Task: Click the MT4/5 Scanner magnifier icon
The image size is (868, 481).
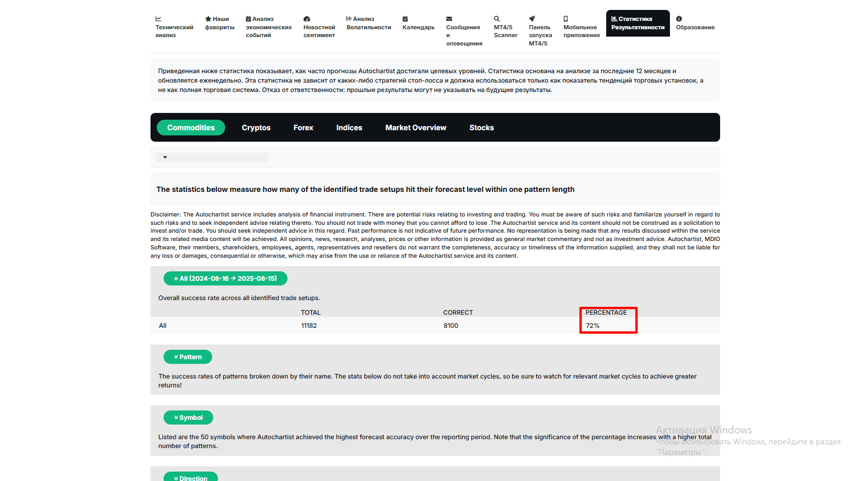Action: [x=497, y=19]
